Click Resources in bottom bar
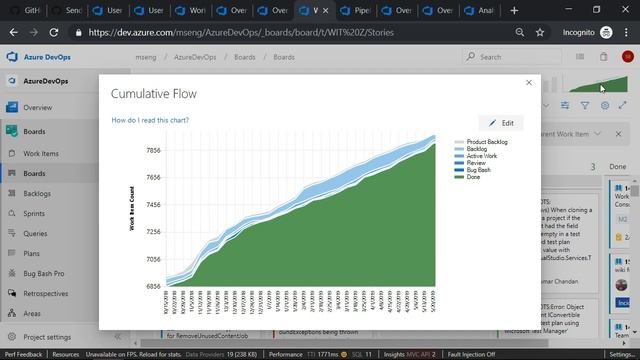 coord(65,354)
